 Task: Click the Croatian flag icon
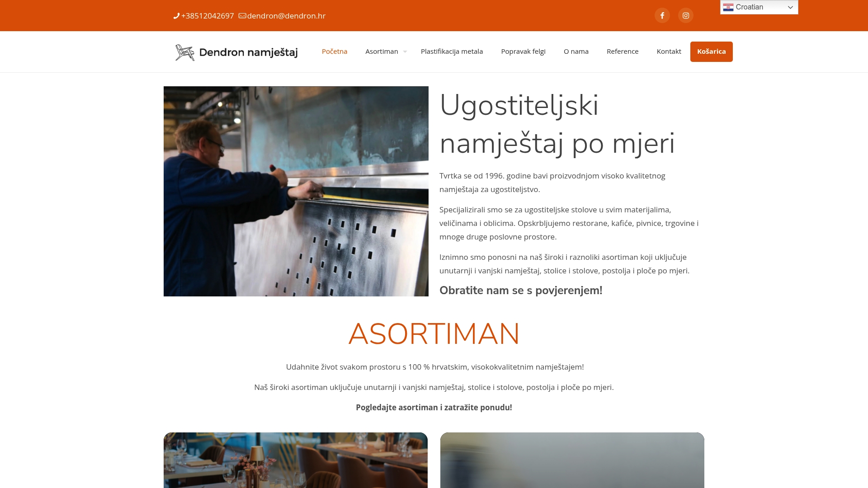point(728,7)
